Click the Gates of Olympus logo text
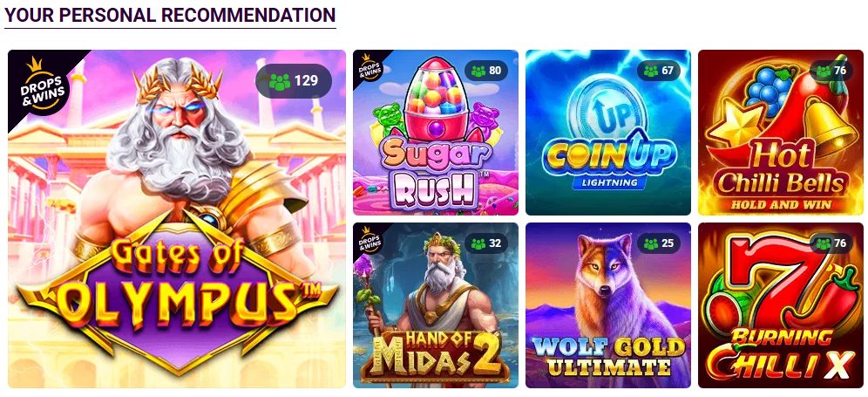Screen dimensions: 868x397 [x=177, y=283]
